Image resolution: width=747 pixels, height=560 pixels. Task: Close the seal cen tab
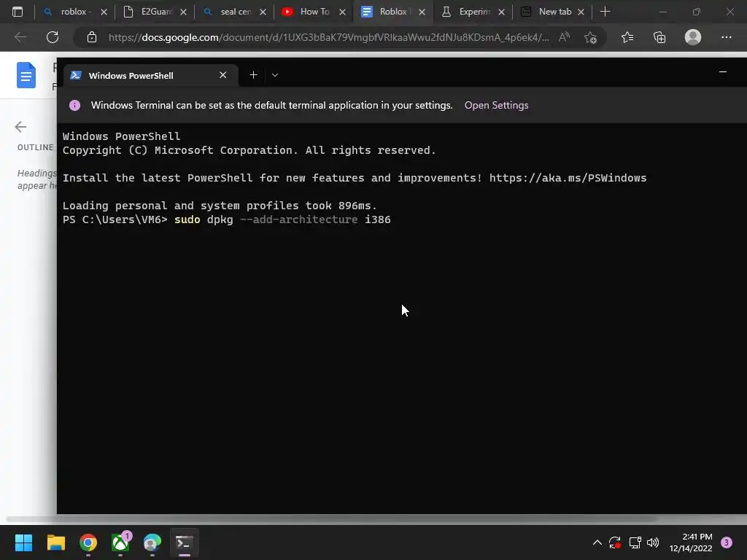click(x=263, y=12)
